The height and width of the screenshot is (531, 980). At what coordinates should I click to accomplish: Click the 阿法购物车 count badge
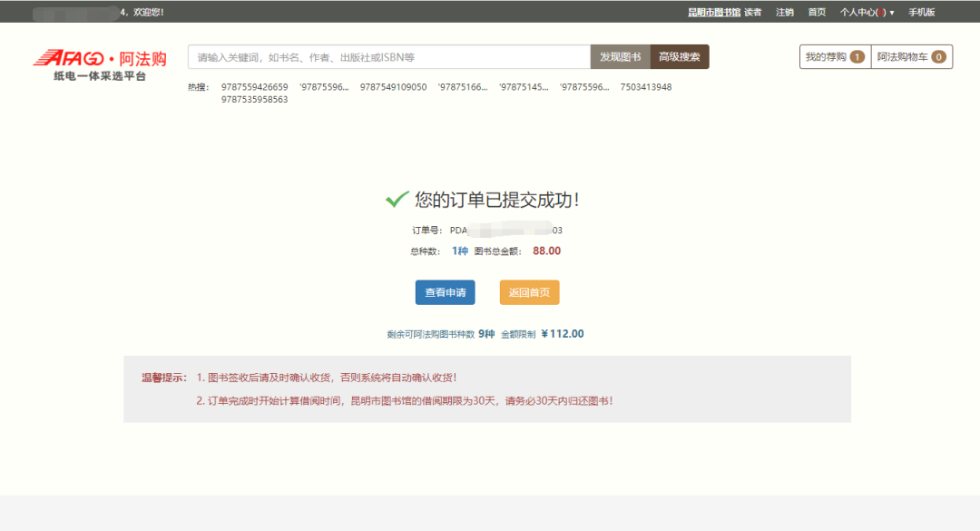pyautogui.click(x=938, y=57)
